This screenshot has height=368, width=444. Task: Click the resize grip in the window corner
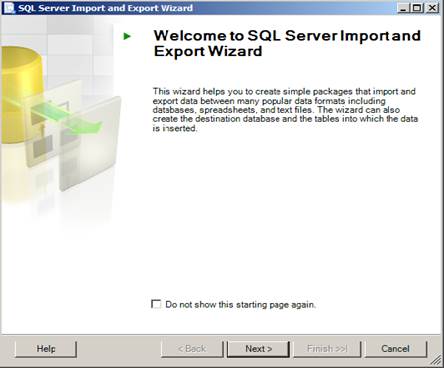click(436, 360)
